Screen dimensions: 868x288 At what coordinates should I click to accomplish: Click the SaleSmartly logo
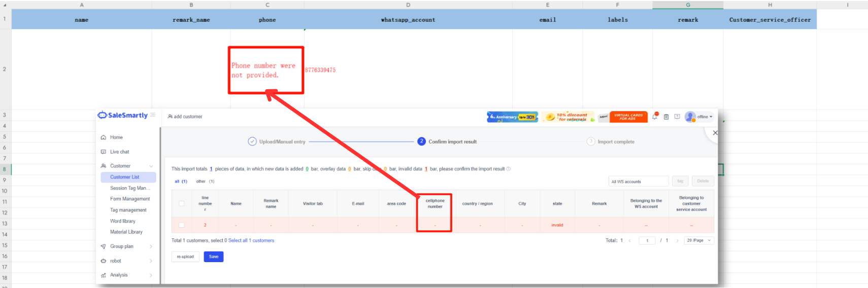122,115
